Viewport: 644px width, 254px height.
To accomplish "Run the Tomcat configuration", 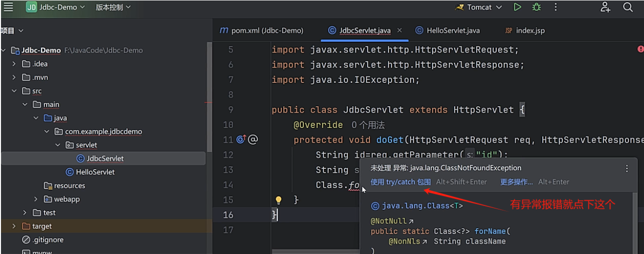I will [517, 7].
